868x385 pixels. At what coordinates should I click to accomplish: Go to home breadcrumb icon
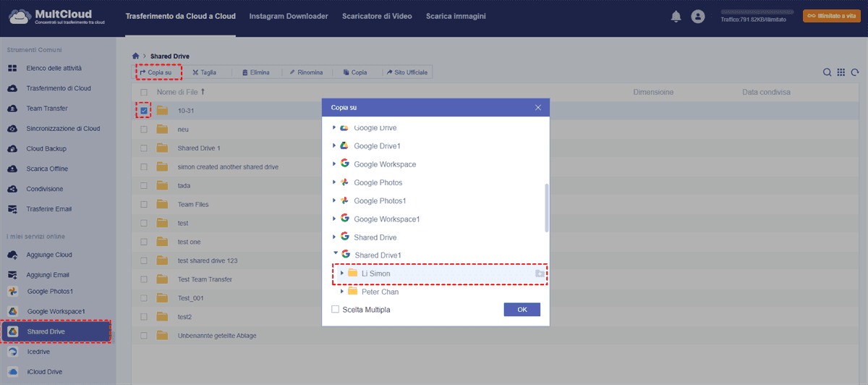pos(135,56)
